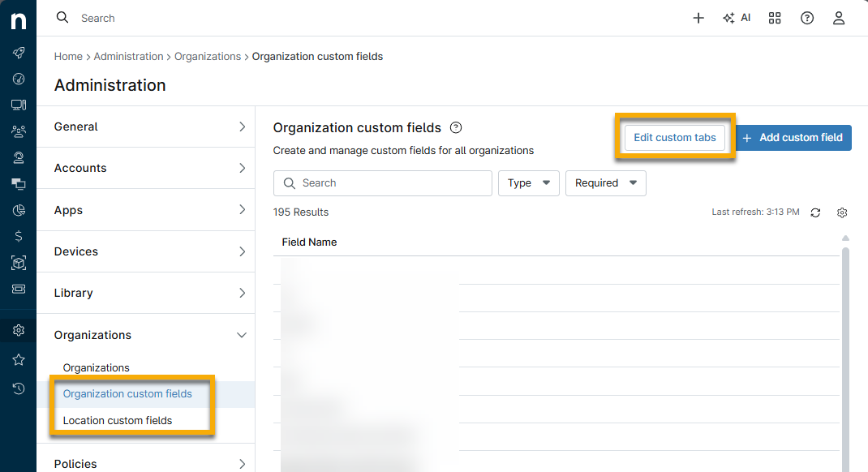Open the Getting Started rocket icon
This screenshot has width=868, height=472.
coord(18,53)
